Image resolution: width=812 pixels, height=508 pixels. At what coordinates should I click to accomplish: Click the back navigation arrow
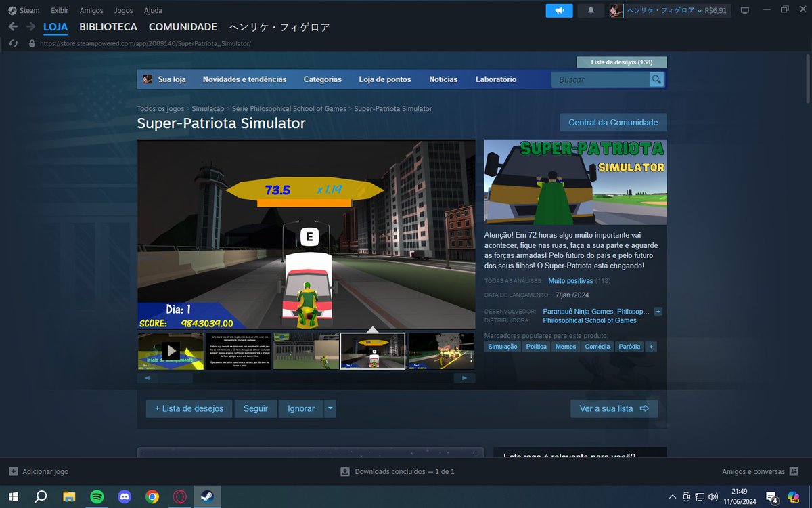pos(13,26)
